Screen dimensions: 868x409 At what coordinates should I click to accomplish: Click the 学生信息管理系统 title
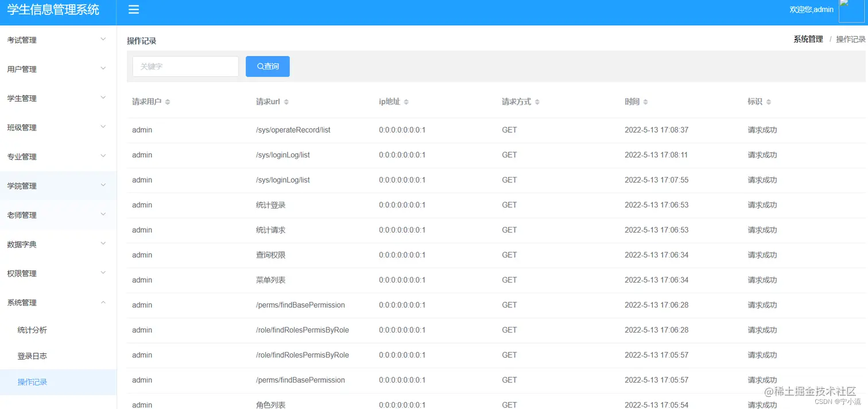pyautogui.click(x=53, y=10)
